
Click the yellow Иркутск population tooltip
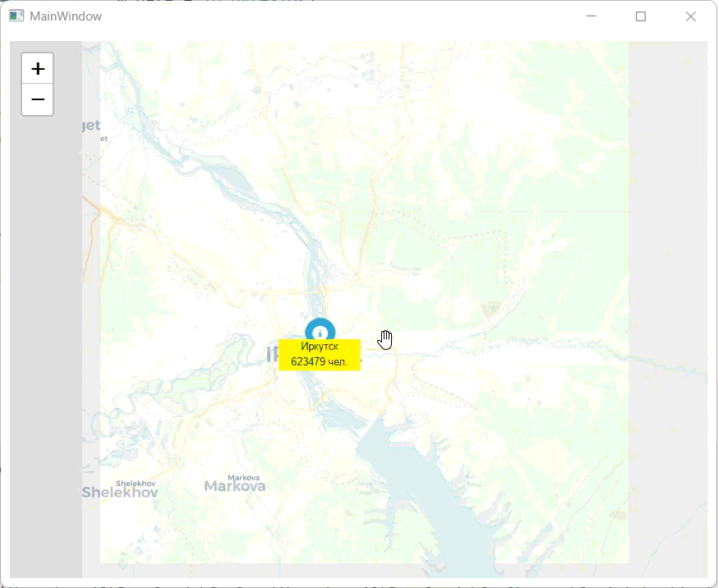coord(319,355)
